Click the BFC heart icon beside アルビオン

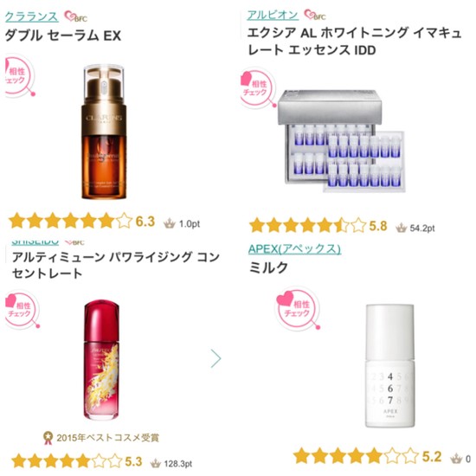pos(315,15)
